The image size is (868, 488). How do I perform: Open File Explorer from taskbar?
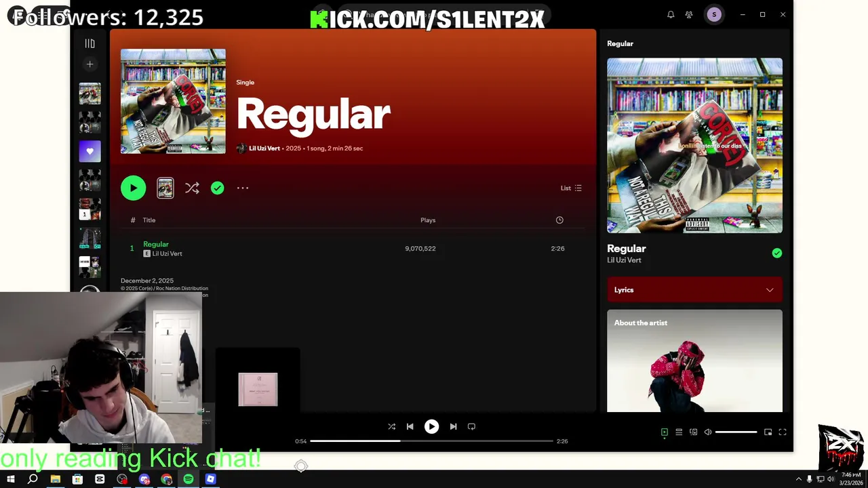55,479
